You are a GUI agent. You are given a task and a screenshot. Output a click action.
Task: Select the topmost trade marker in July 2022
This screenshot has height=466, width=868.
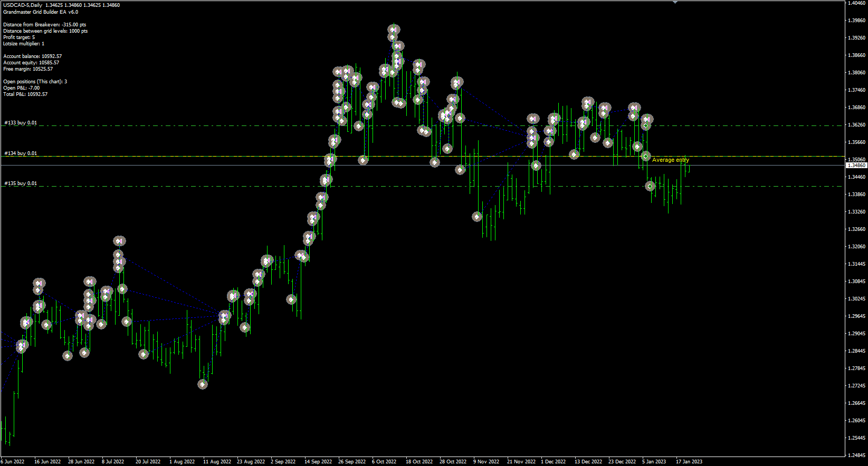click(x=119, y=241)
